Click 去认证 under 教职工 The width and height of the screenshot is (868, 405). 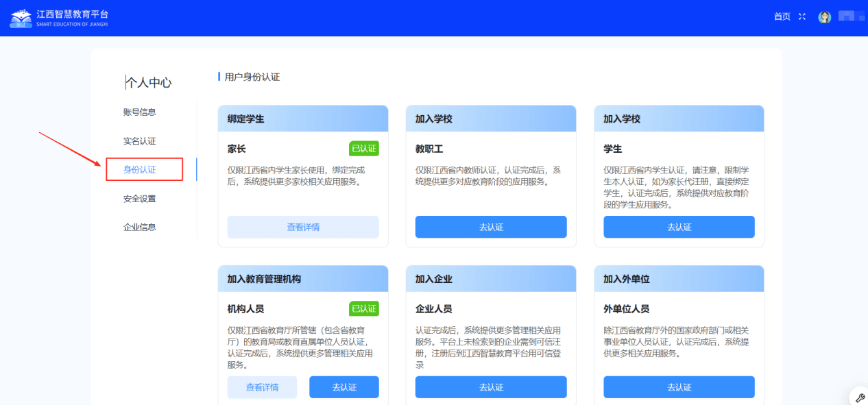[491, 227]
